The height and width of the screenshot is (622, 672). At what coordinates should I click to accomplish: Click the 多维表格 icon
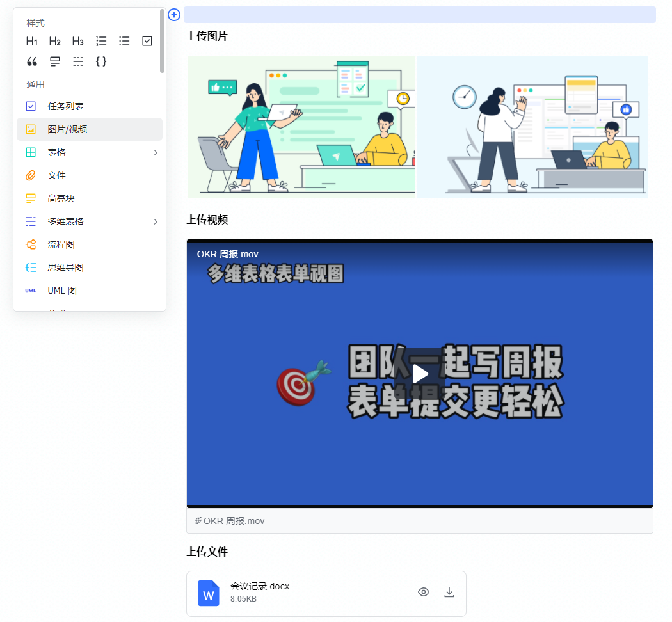(x=31, y=221)
